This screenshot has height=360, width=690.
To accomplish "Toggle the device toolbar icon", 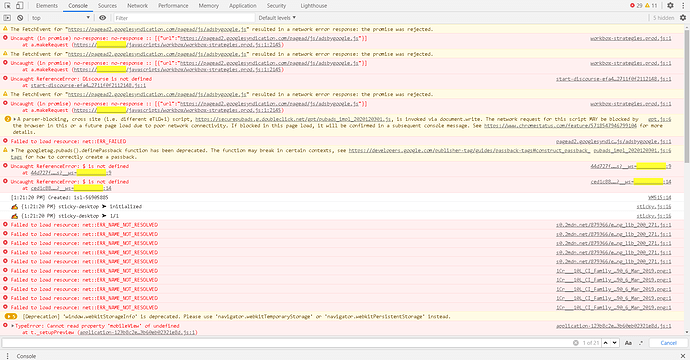I will 19,6.
